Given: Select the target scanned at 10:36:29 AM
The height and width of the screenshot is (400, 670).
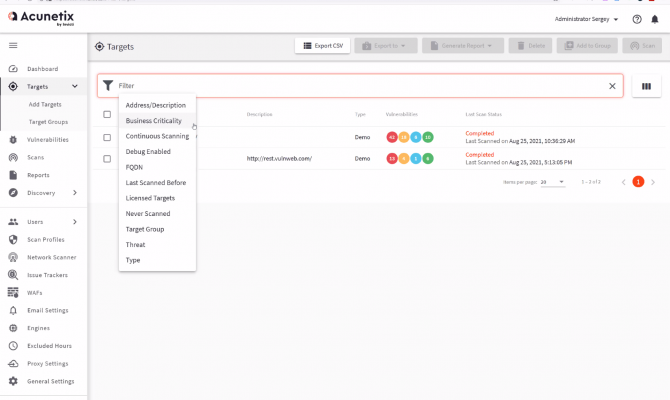Looking at the screenshot, I should click(107, 137).
